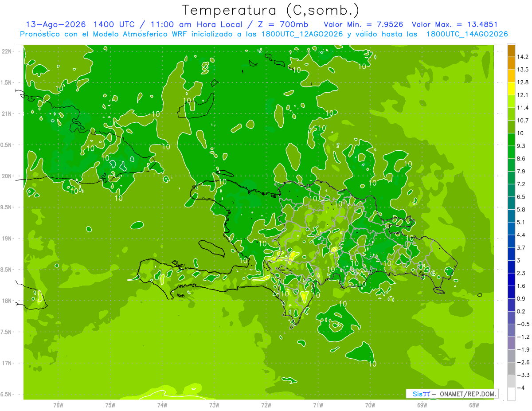
Task: Click the legend value "14.2"
Action: pyautogui.click(x=523, y=57)
